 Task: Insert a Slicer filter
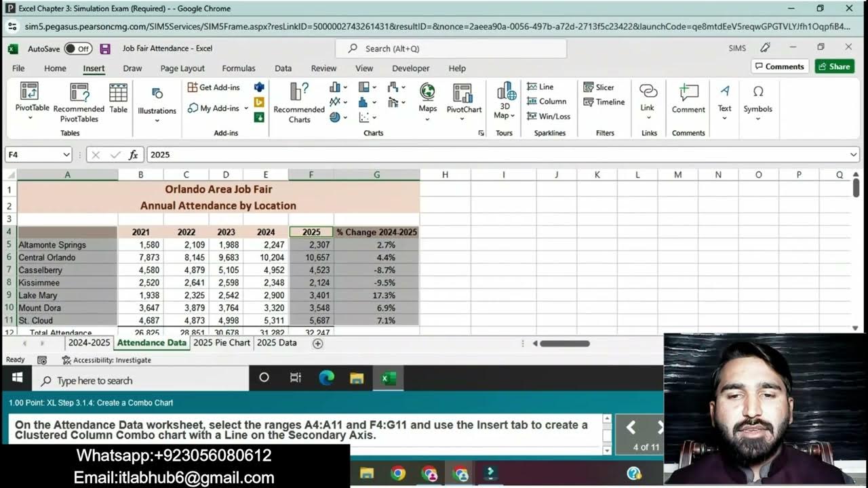click(x=599, y=87)
